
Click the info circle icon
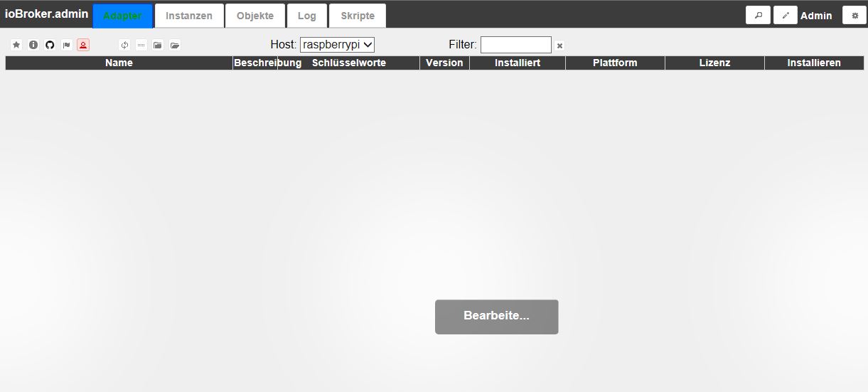click(x=33, y=45)
